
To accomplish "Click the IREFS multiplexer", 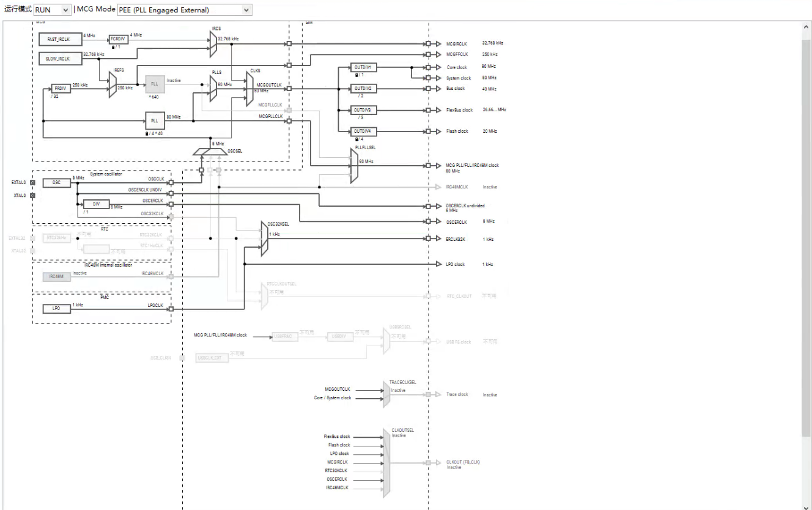I will point(113,86).
